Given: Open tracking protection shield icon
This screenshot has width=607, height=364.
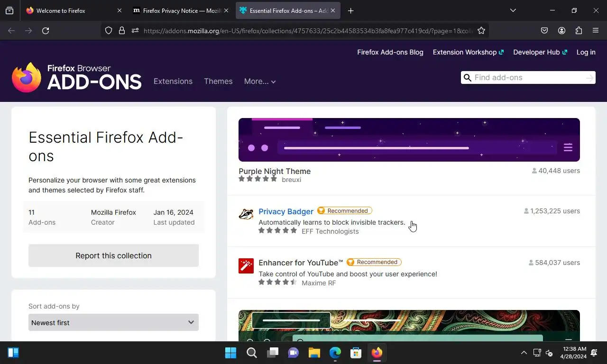Looking at the screenshot, I should (x=109, y=30).
